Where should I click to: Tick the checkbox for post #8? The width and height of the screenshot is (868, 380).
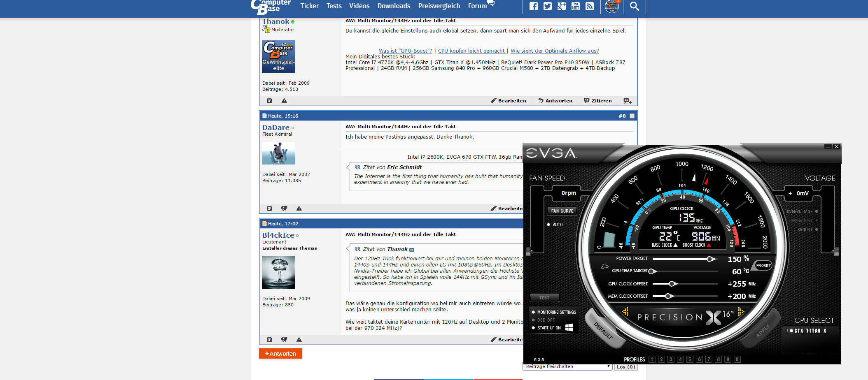tap(632, 116)
